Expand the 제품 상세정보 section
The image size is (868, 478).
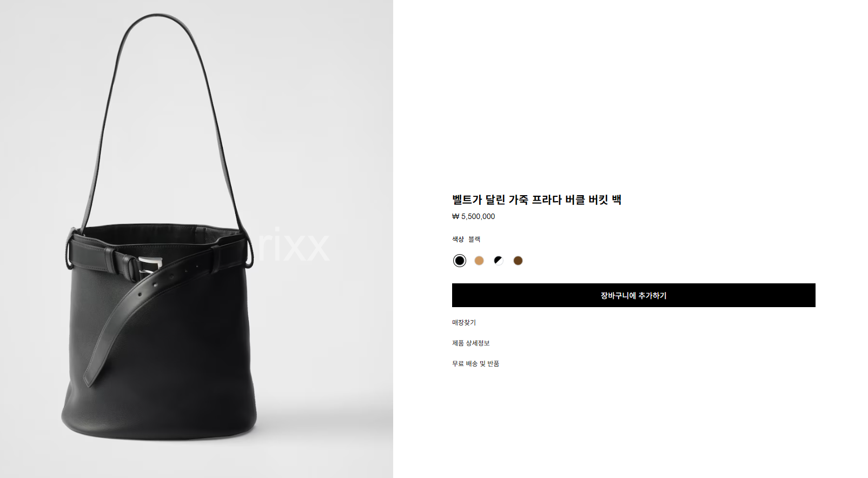click(x=471, y=343)
